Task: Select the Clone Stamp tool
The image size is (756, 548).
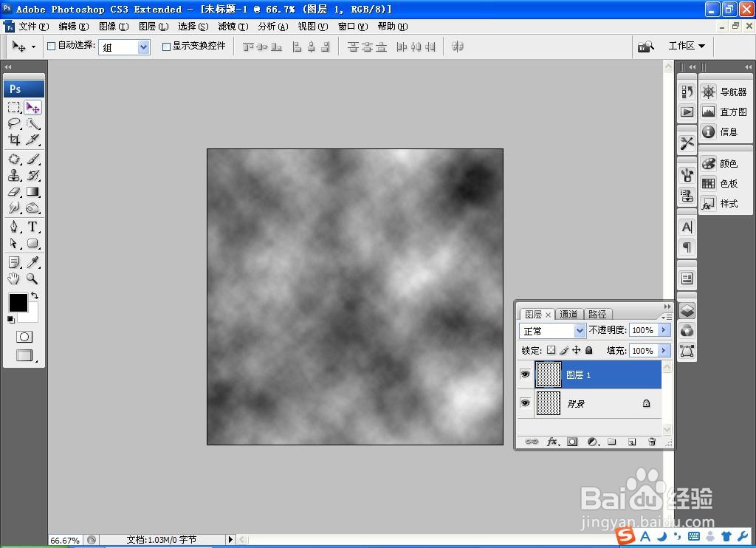Action: click(14, 176)
